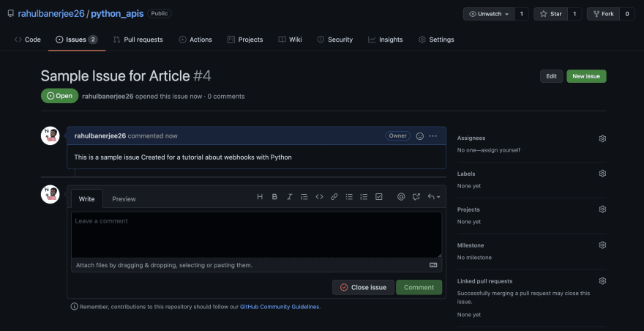Submit with the green Comment button
The image size is (644, 331).
tap(419, 287)
